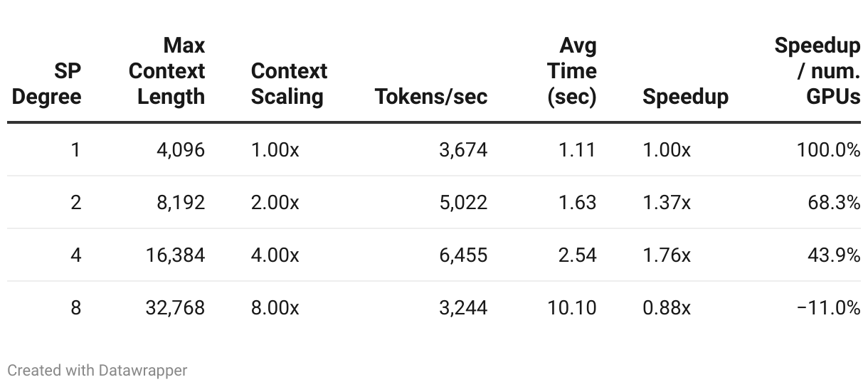Select the 32,768 context length cell

176,307
